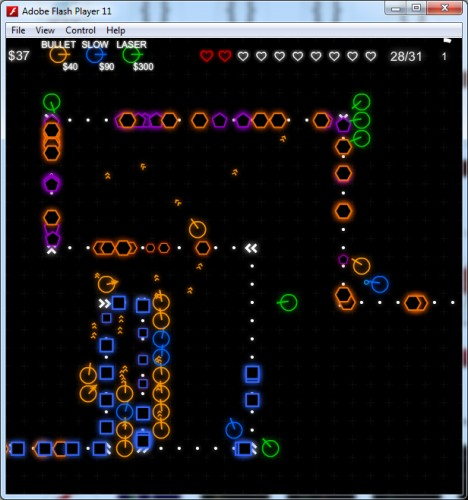Click the white upward chevron on the left path
The width and height of the screenshot is (468, 500).
tap(51, 250)
